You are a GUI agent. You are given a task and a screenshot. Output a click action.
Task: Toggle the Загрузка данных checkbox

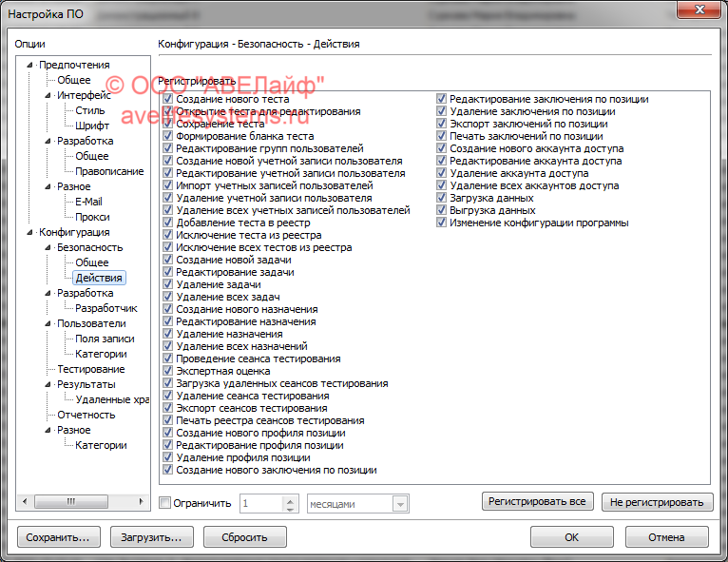point(442,198)
